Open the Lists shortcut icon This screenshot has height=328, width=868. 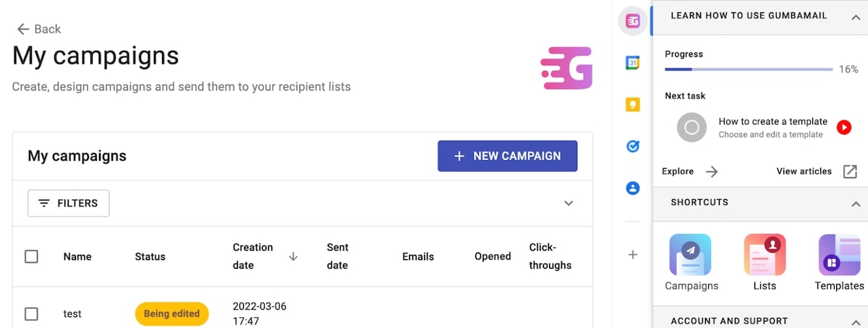pyautogui.click(x=765, y=255)
